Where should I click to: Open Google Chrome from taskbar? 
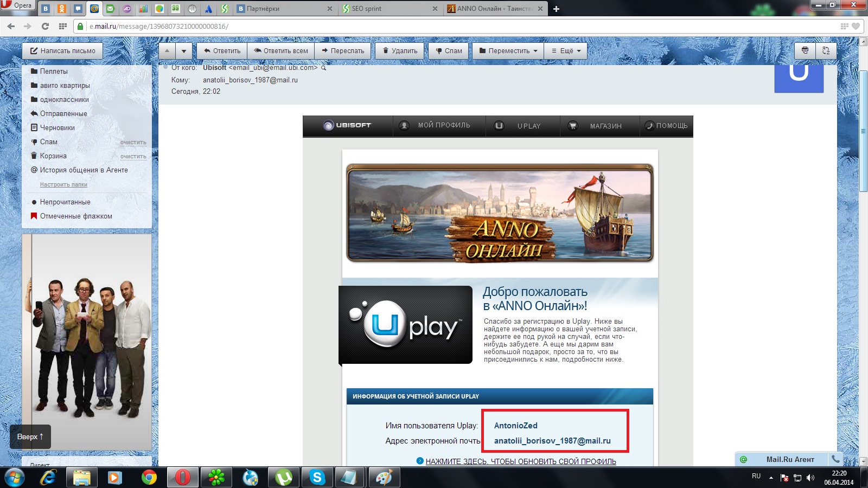pyautogui.click(x=149, y=478)
